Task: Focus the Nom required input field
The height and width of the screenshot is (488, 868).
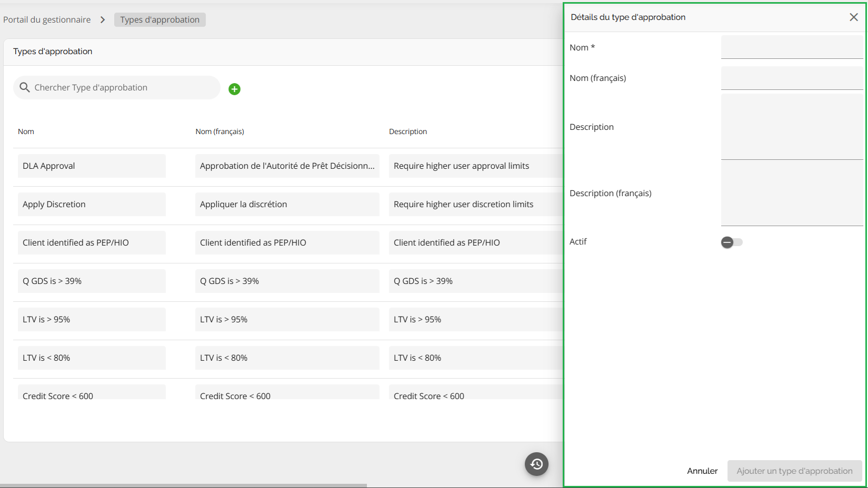Action: click(791, 47)
